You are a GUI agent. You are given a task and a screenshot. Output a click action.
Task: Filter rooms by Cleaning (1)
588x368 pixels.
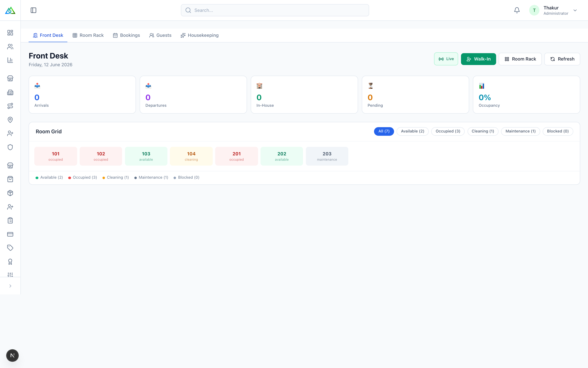point(483,131)
